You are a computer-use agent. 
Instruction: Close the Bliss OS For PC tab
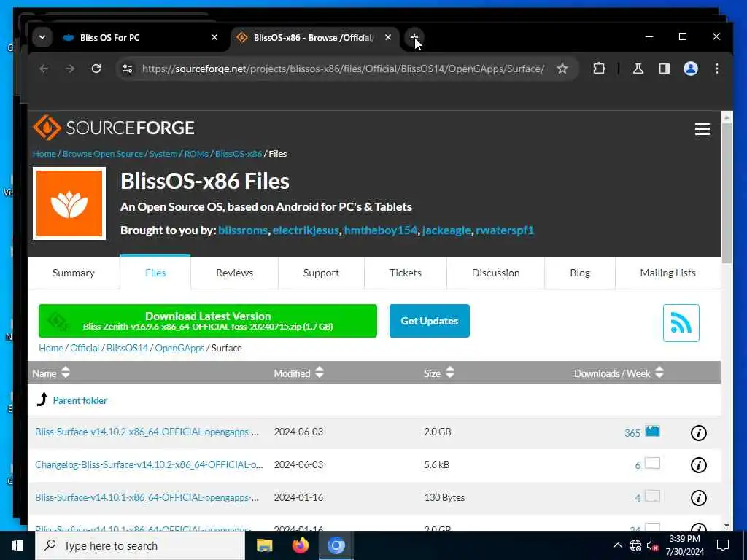[214, 37]
